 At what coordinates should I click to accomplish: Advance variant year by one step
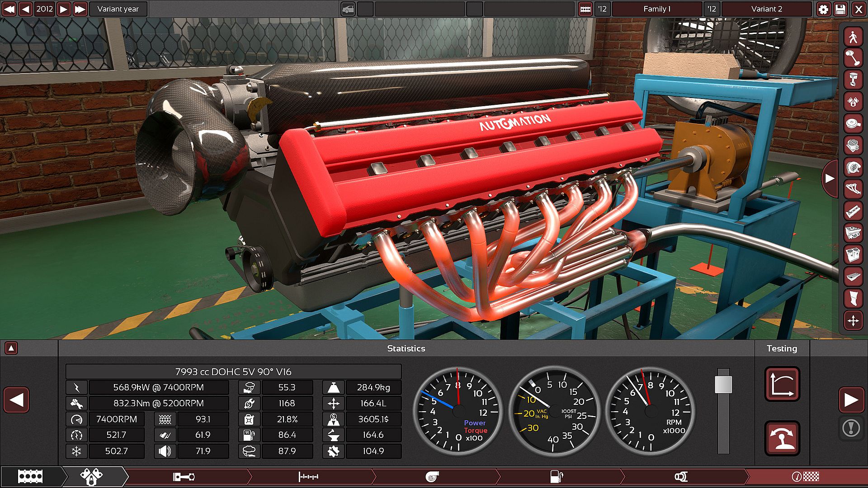click(64, 9)
